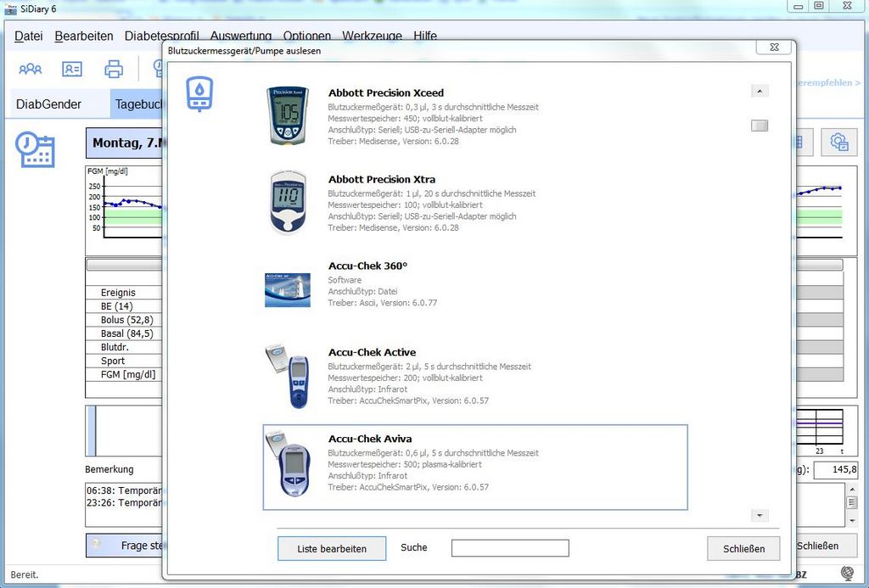Open the Datei menu
The image size is (869, 588).
[28, 36]
